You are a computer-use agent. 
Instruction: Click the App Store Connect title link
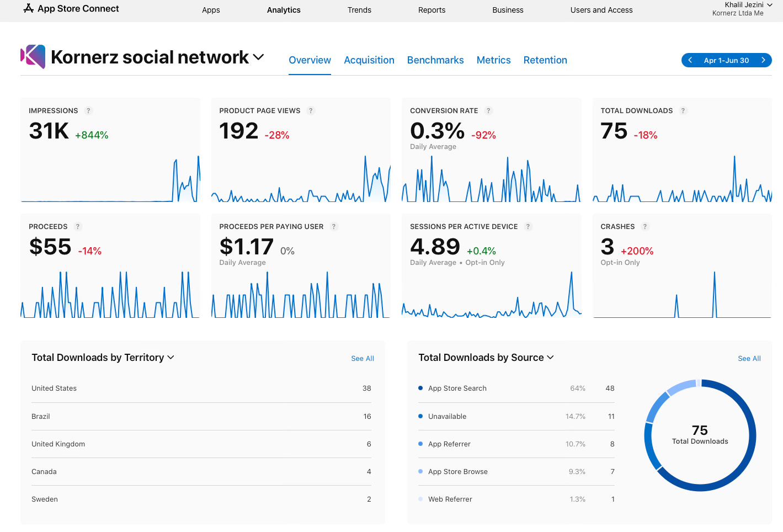coord(78,8)
